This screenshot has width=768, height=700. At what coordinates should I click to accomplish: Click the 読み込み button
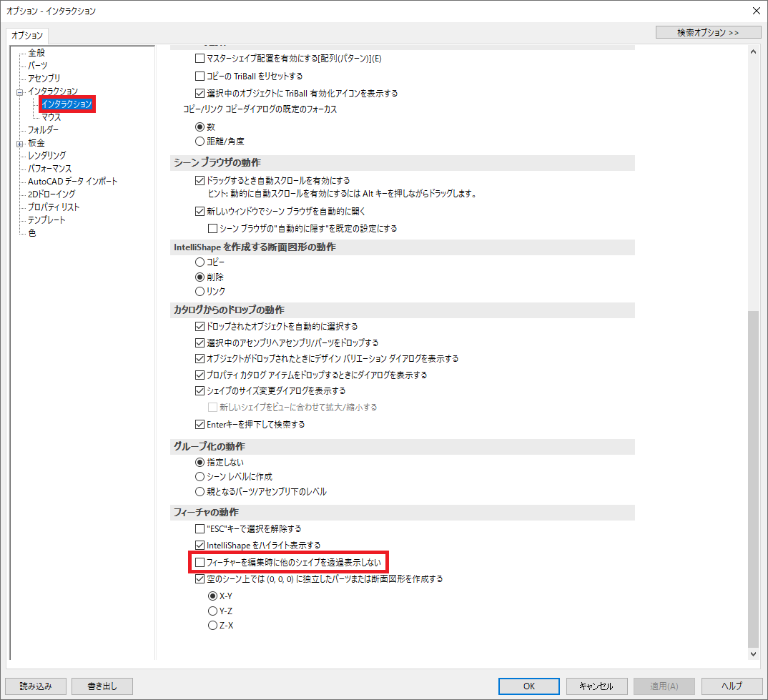tap(34, 686)
